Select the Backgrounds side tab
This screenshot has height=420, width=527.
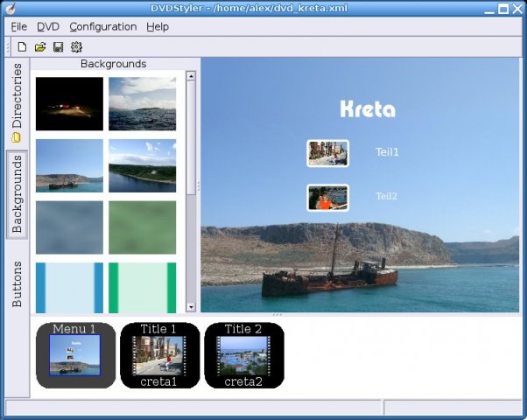point(17,194)
